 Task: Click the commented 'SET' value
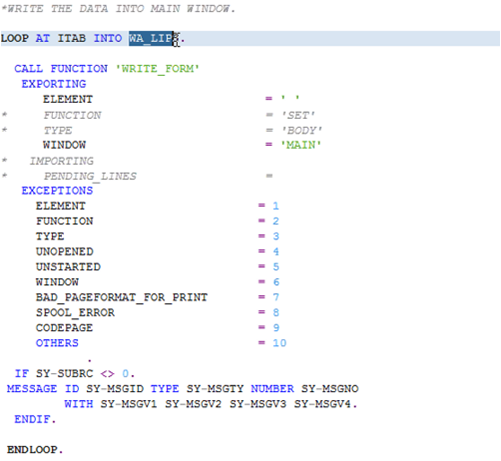[298, 115]
